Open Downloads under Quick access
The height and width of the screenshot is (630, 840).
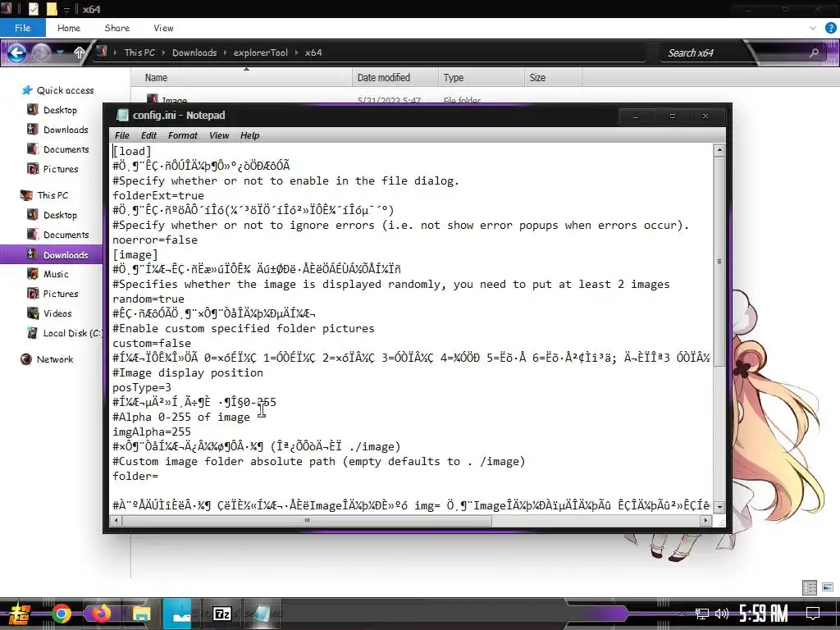coord(58,130)
